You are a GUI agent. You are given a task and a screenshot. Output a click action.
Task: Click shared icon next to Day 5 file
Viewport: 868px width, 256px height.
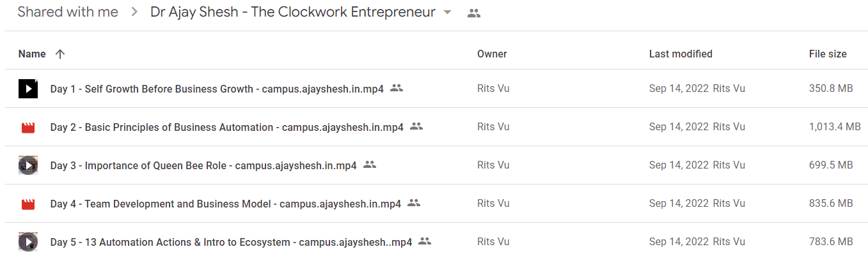coord(425,241)
